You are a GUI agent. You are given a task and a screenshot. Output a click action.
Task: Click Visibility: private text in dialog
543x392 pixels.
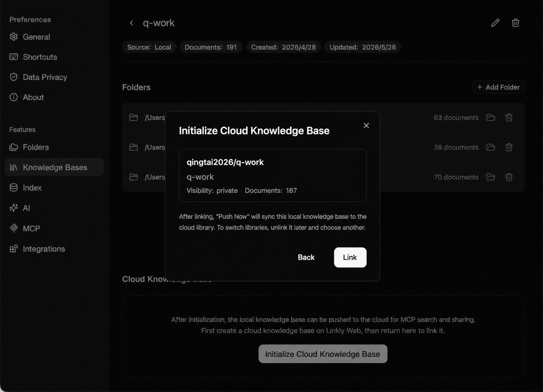[212, 190]
